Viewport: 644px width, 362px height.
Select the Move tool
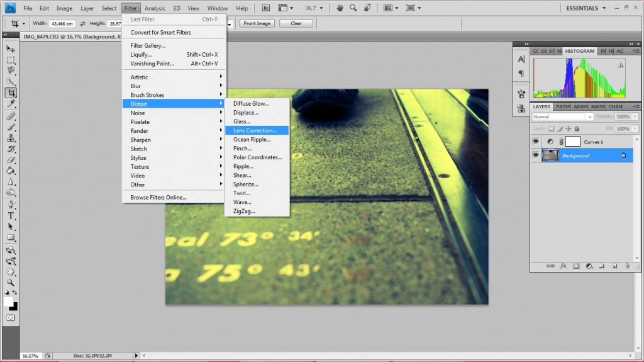(11, 48)
